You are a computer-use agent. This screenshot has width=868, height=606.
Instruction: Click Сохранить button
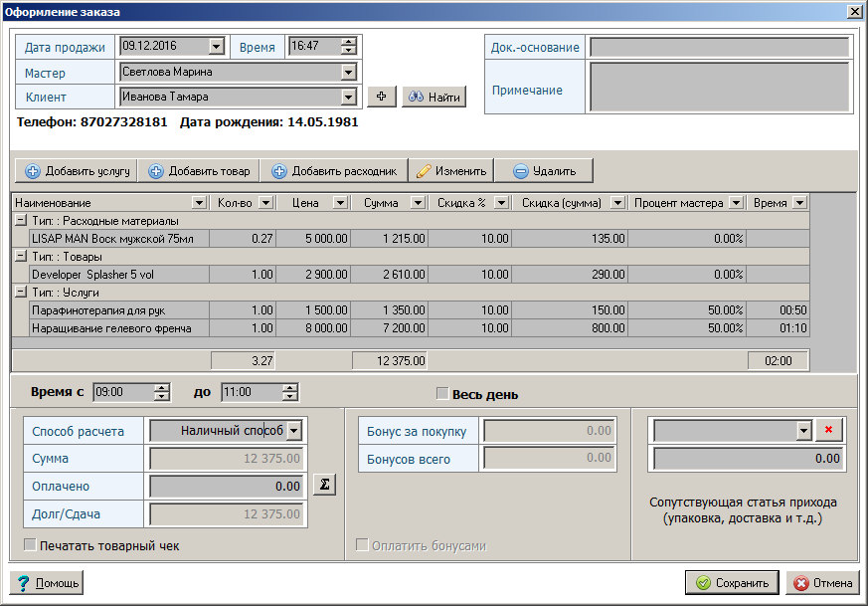732,583
